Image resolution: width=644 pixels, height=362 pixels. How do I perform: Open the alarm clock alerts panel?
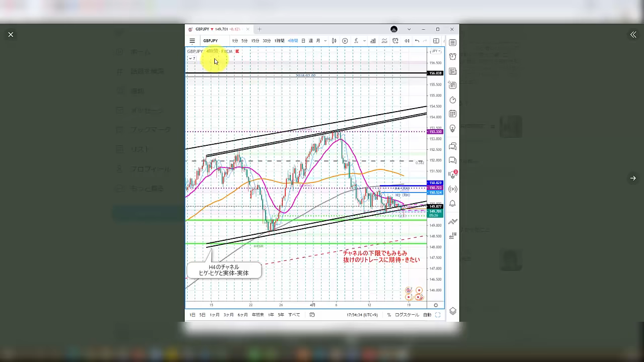(x=453, y=57)
